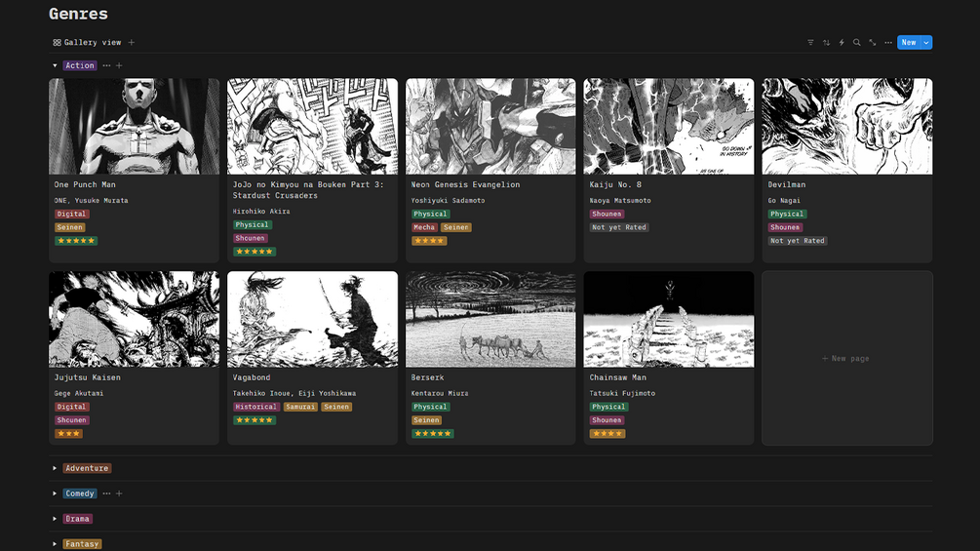The height and width of the screenshot is (551, 980).
Task: Expand the Drama group
Action: tap(55, 519)
